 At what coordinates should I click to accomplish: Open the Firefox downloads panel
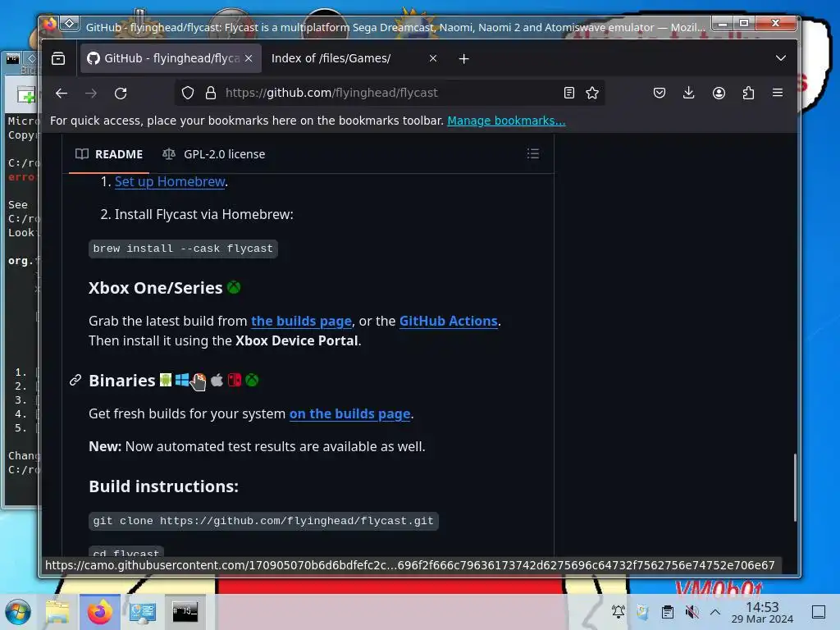click(x=689, y=93)
